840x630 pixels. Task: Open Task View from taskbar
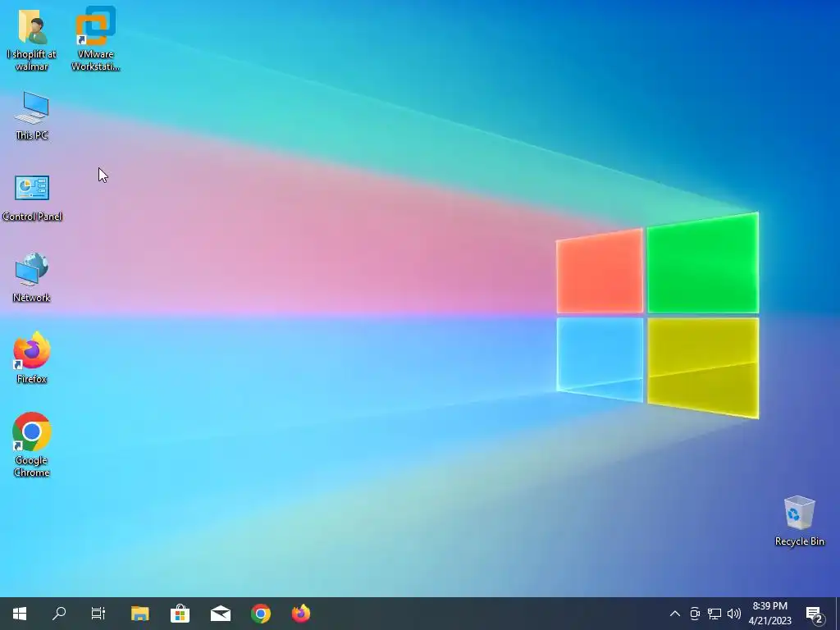click(x=98, y=614)
